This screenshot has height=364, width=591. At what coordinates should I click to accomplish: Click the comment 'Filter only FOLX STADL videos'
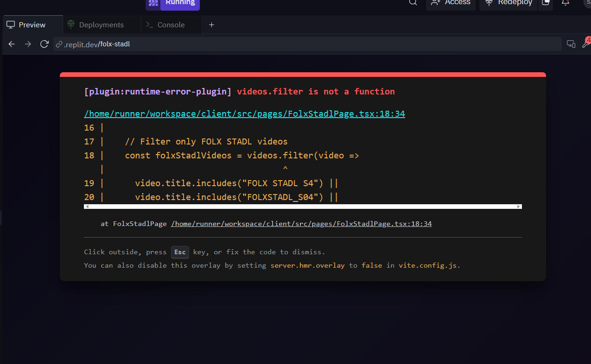click(206, 142)
